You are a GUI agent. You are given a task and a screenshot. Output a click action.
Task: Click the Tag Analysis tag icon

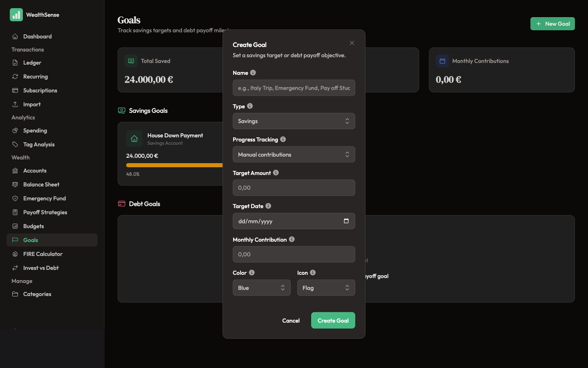15,144
